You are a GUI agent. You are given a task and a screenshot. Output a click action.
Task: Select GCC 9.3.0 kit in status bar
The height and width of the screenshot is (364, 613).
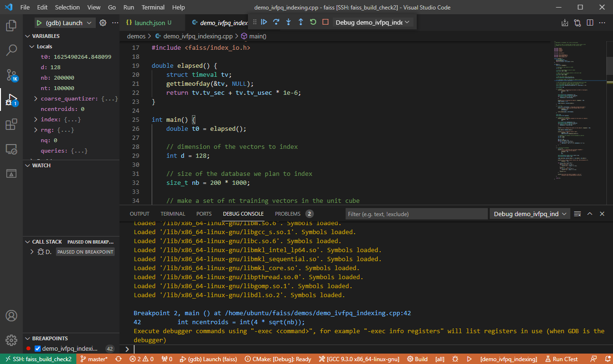tap(359, 359)
